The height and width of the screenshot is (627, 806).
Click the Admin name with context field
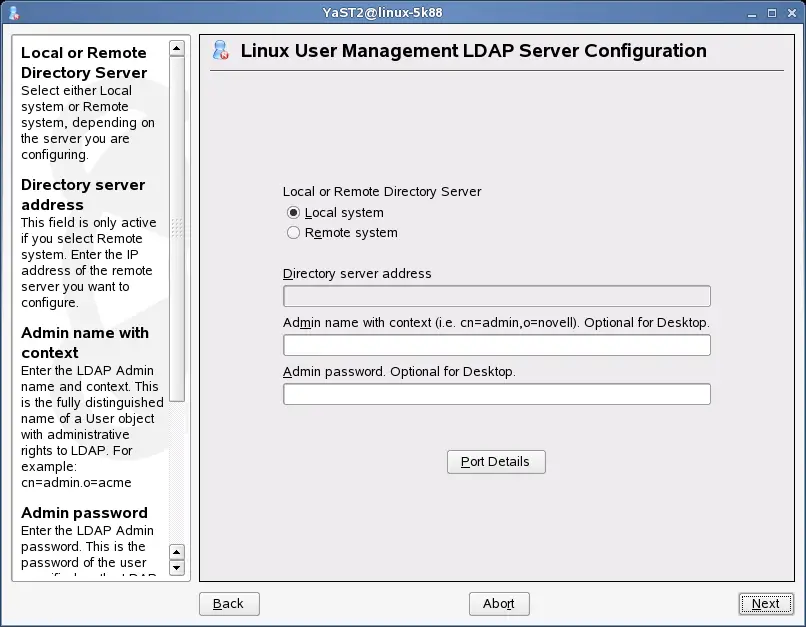[496, 345]
